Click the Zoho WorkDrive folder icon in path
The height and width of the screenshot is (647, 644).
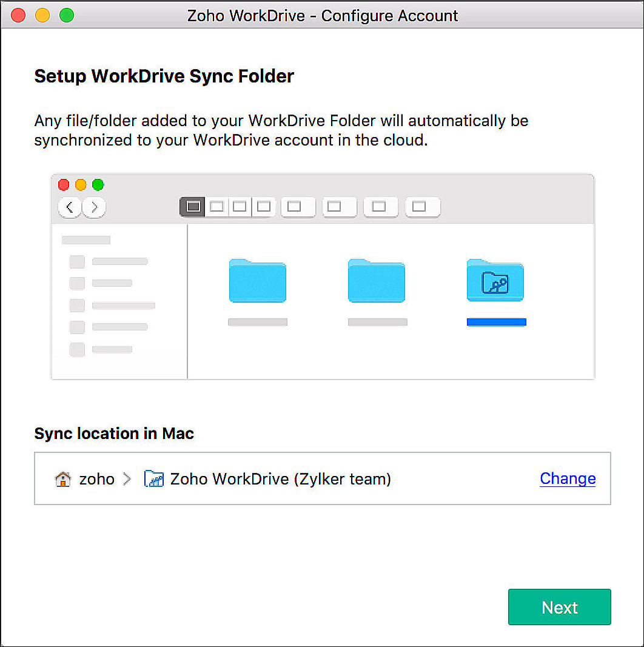pos(153,478)
